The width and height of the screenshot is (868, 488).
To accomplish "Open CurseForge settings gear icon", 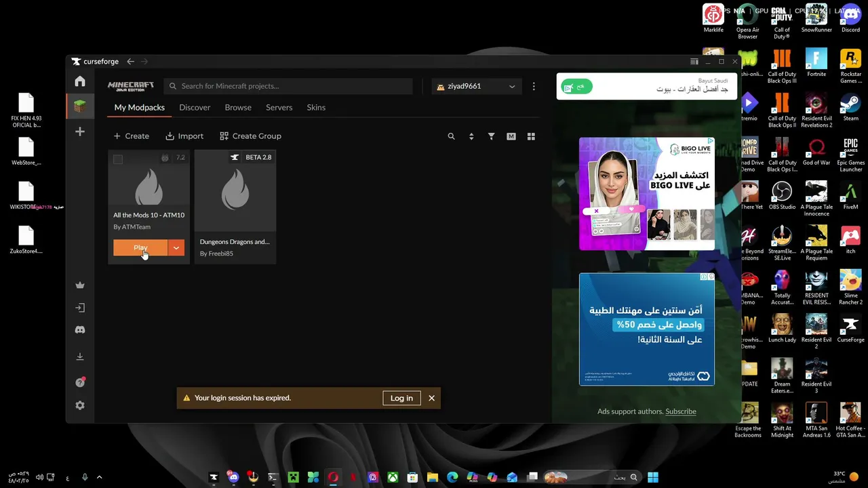I will tap(80, 405).
